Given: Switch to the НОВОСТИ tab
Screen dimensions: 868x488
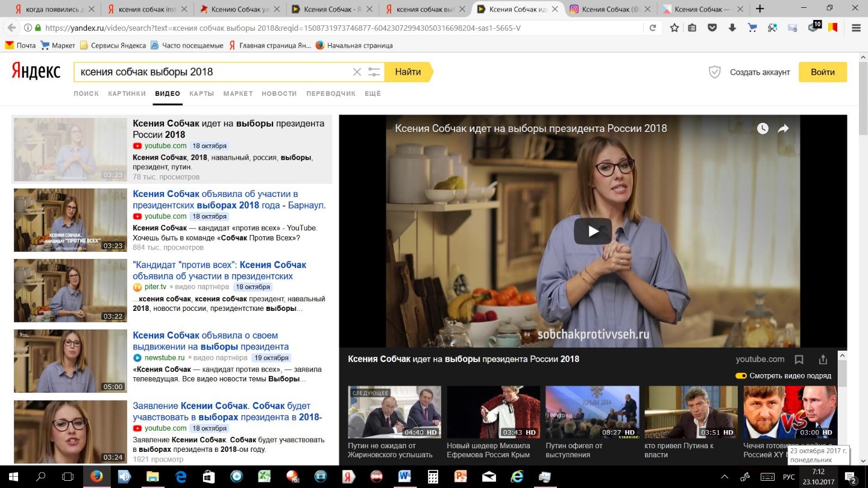Looking at the screenshot, I should click(x=279, y=93).
